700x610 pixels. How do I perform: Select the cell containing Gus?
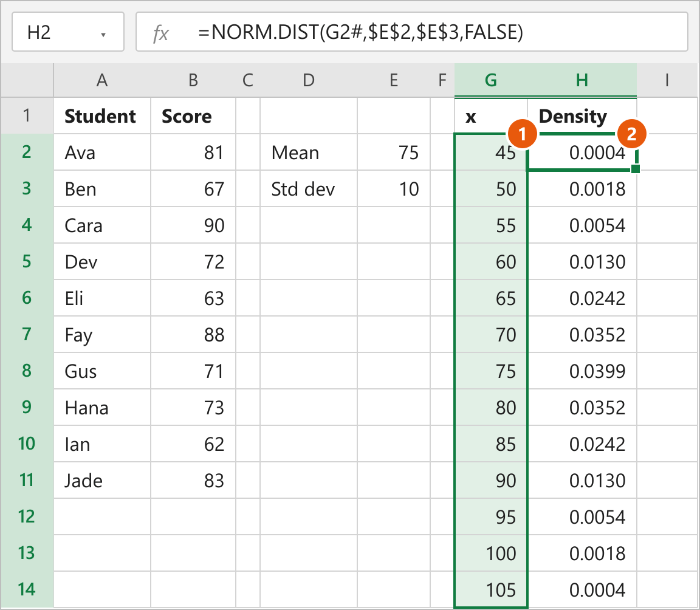point(102,371)
